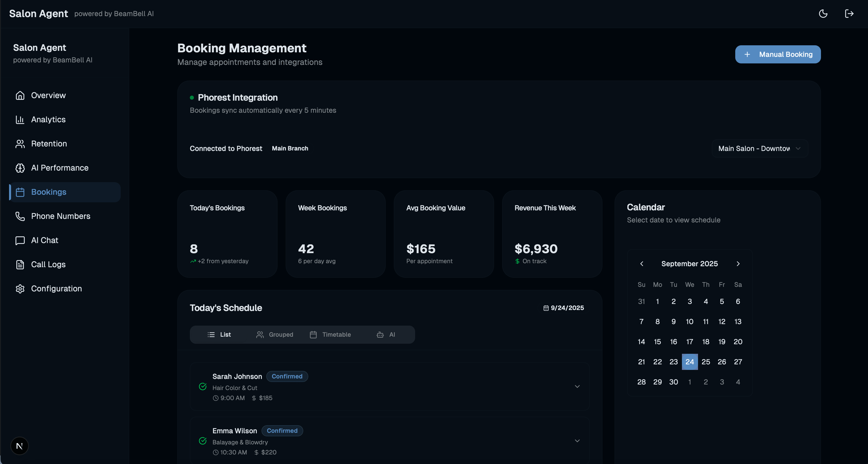Image resolution: width=868 pixels, height=464 pixels.
Task: Click the Manual Booking button
Action: click(x=778, y=54)
